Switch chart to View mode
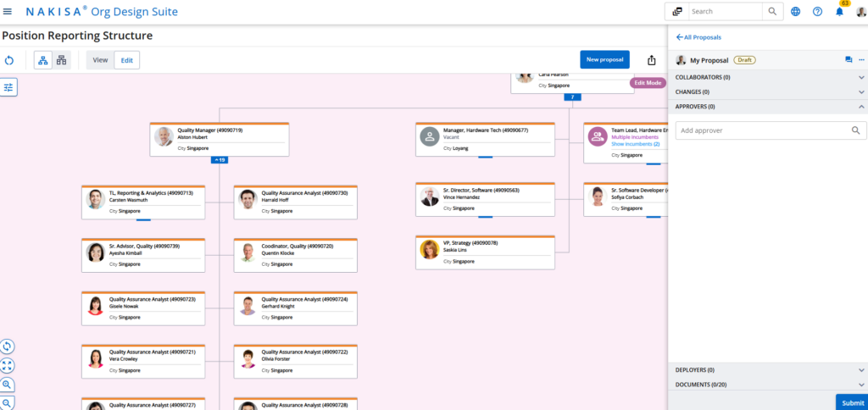Image resolution: width=868 pixels, height=410 pixels. (100, 60)
